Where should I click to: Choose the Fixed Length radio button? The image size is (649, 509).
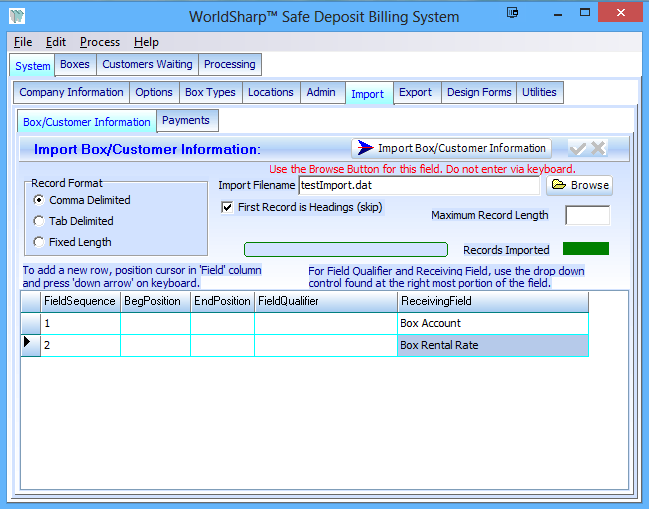tap(39, 242)
